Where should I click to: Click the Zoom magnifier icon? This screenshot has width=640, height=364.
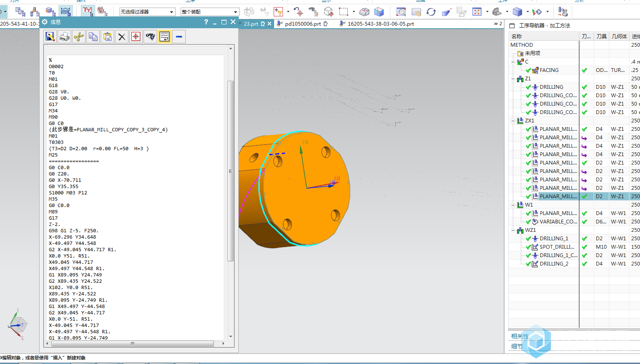coord(401,12)
